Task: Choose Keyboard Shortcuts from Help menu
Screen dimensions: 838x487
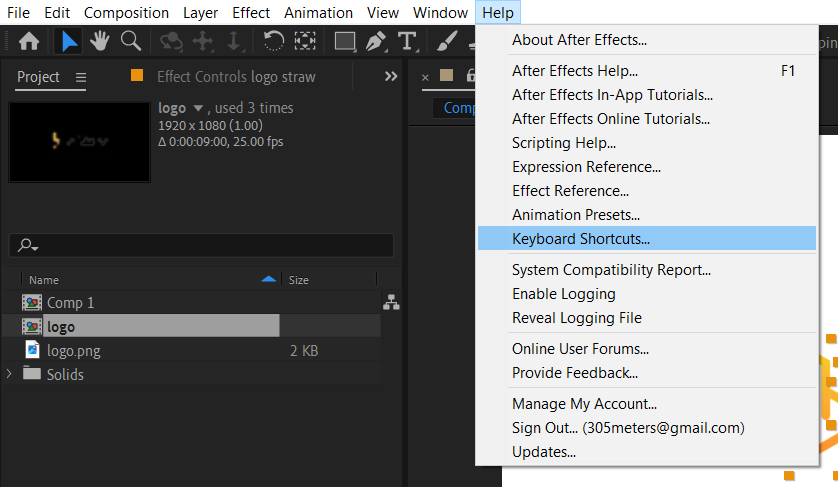Action: coord(580,239)
